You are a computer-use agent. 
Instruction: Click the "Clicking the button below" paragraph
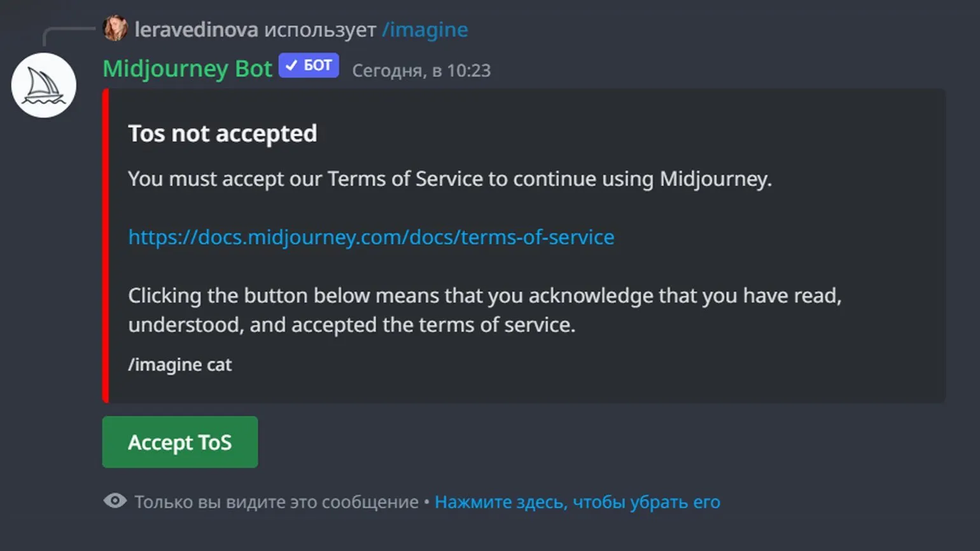click(x=484, y=310)
